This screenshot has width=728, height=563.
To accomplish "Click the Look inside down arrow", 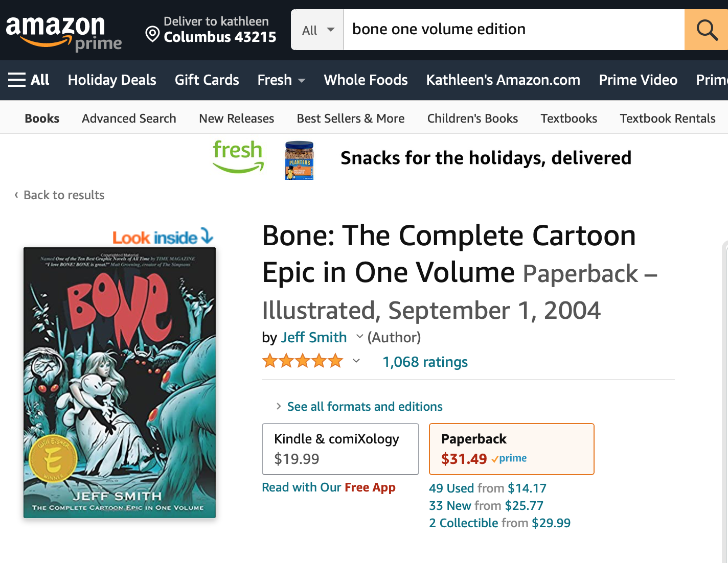I will point(207,237).
